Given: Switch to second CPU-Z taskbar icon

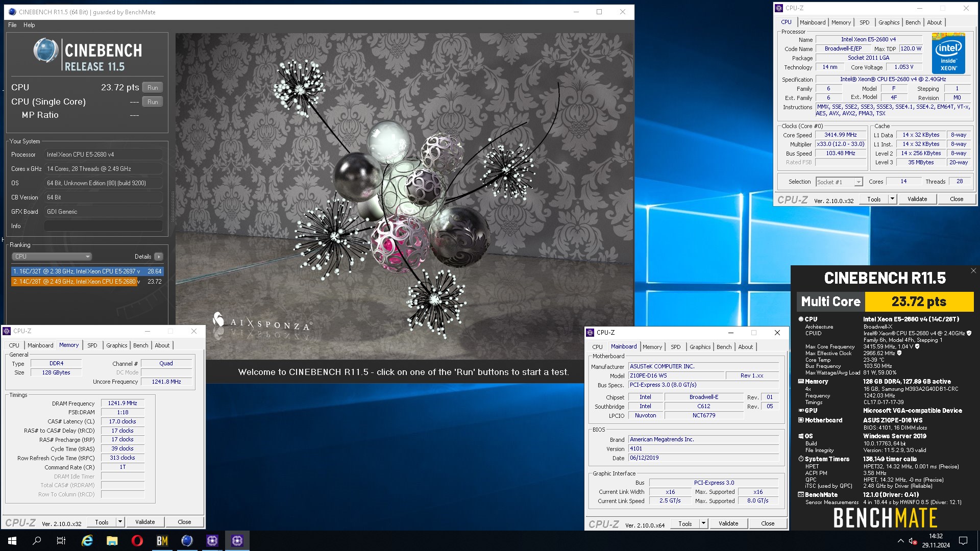Looking at the screenshot, I should point(237,541).
